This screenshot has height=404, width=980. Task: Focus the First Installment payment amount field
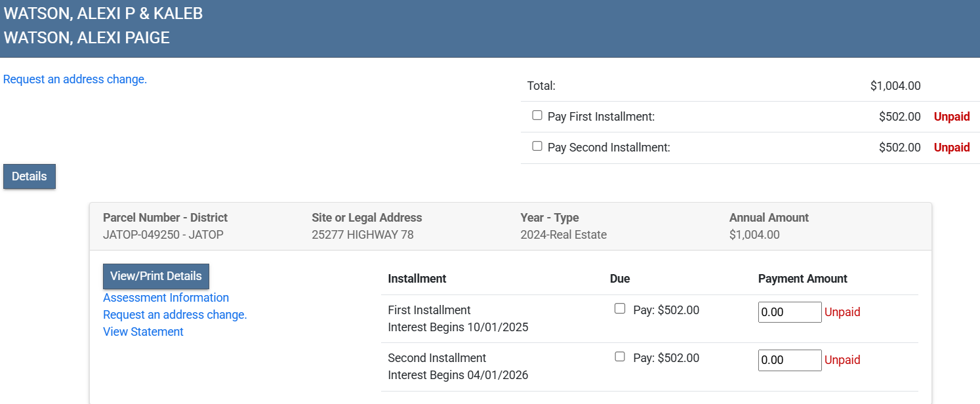click(x=790, y=312)
